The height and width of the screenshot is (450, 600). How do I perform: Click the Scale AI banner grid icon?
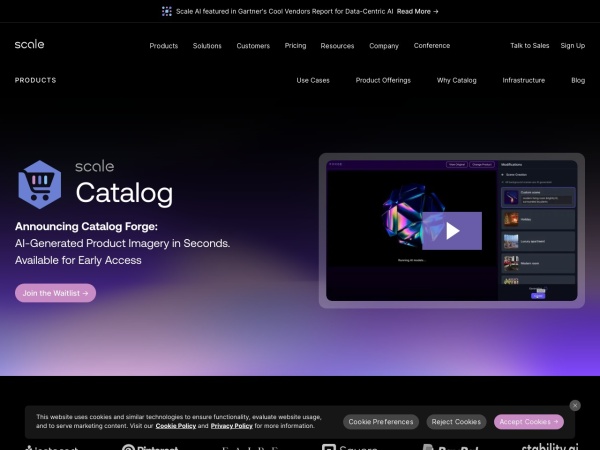click(167, 11)
